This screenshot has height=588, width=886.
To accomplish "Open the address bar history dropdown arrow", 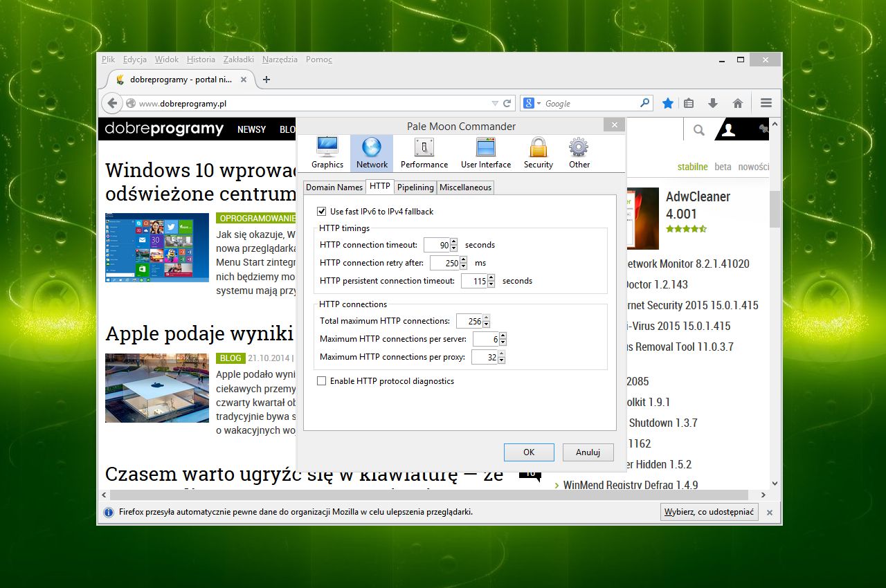I will (x=494, y=104).
